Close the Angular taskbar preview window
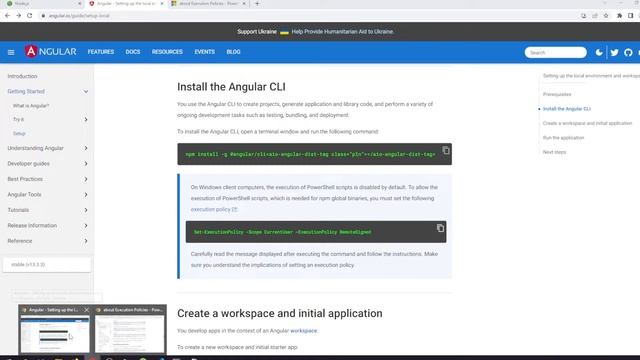This screenshot has height=360, width=640. pos(86,310)
